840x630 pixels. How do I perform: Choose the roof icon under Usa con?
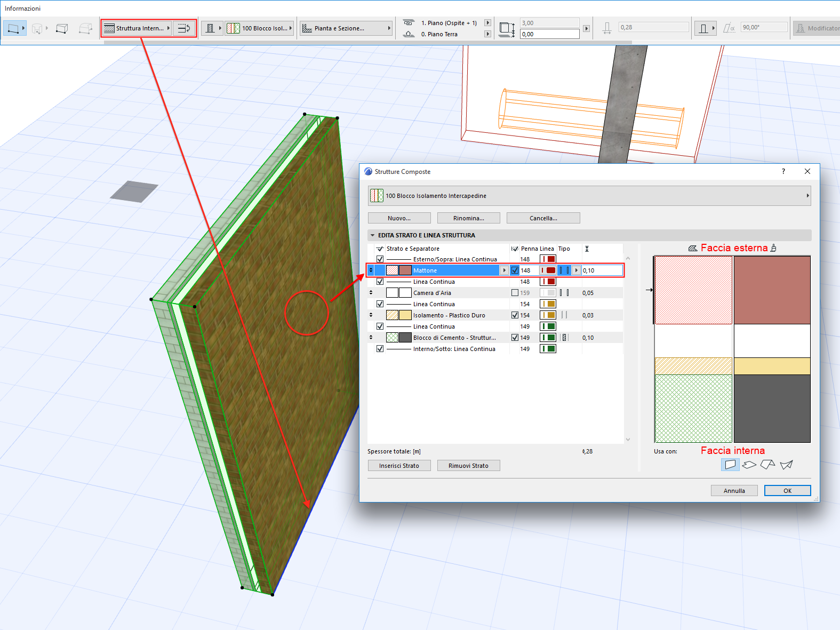[x=767, y=465]
